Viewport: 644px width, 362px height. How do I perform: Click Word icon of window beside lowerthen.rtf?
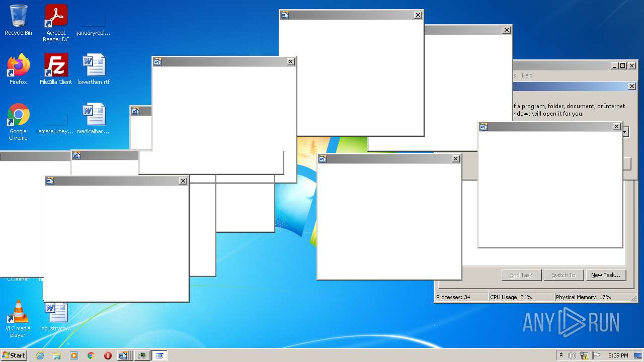[157, 62]
